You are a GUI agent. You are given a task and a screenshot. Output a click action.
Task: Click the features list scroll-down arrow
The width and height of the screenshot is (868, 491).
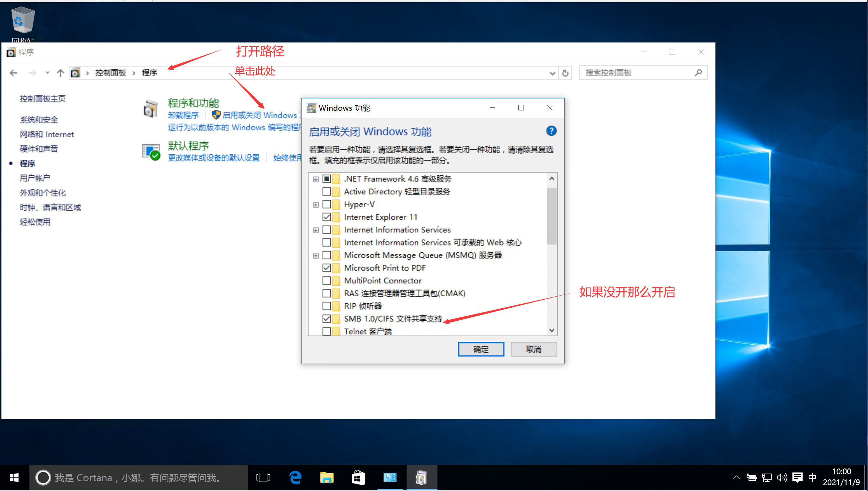coord(552,330)
